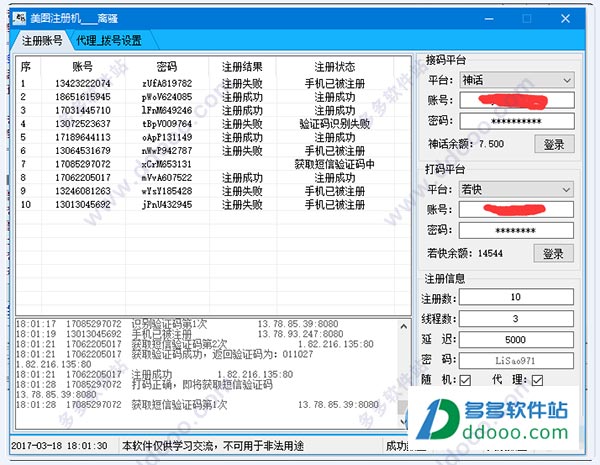This screenshot has height=465, width=600.
Task: Click log line 打码正确，即将获取短信验证码
Action: coord(144,384)
